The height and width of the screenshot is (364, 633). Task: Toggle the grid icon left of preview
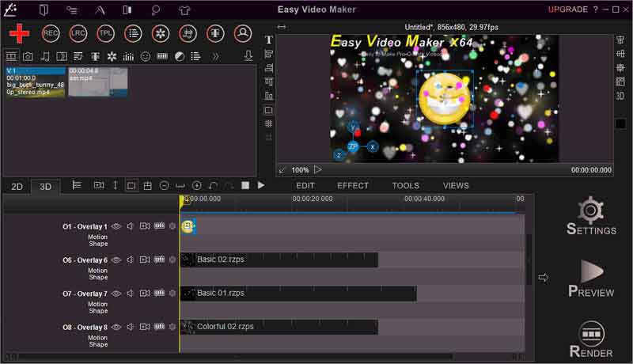(268, 124)
